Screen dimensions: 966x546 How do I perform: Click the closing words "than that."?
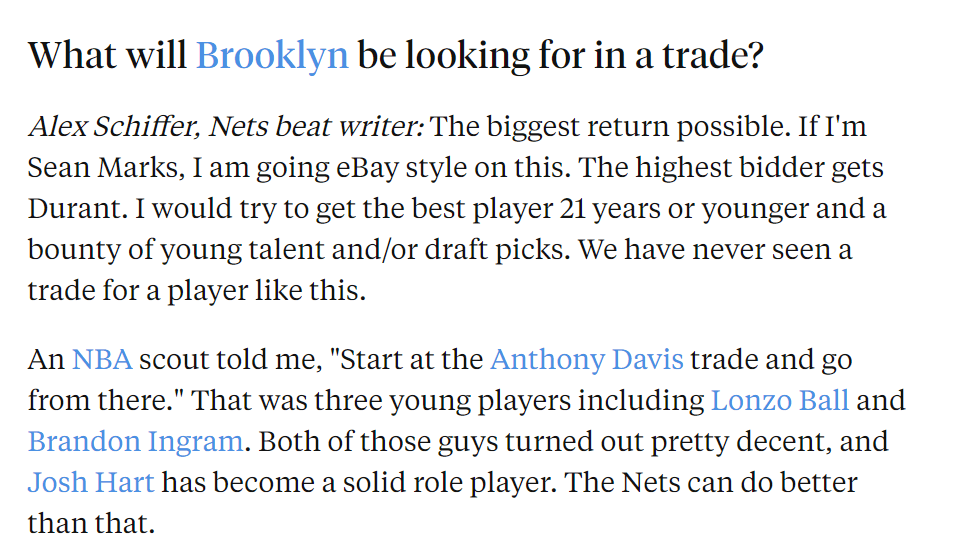click(x=91, y=524)
